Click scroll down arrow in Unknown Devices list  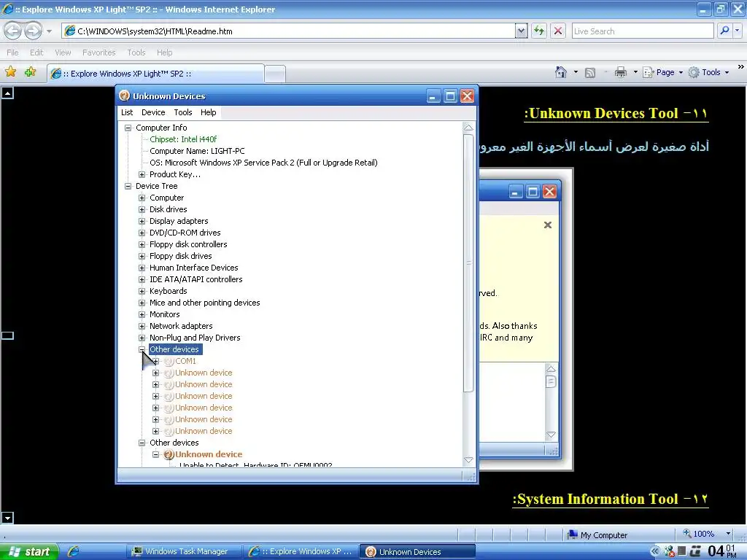click(468, 460)
